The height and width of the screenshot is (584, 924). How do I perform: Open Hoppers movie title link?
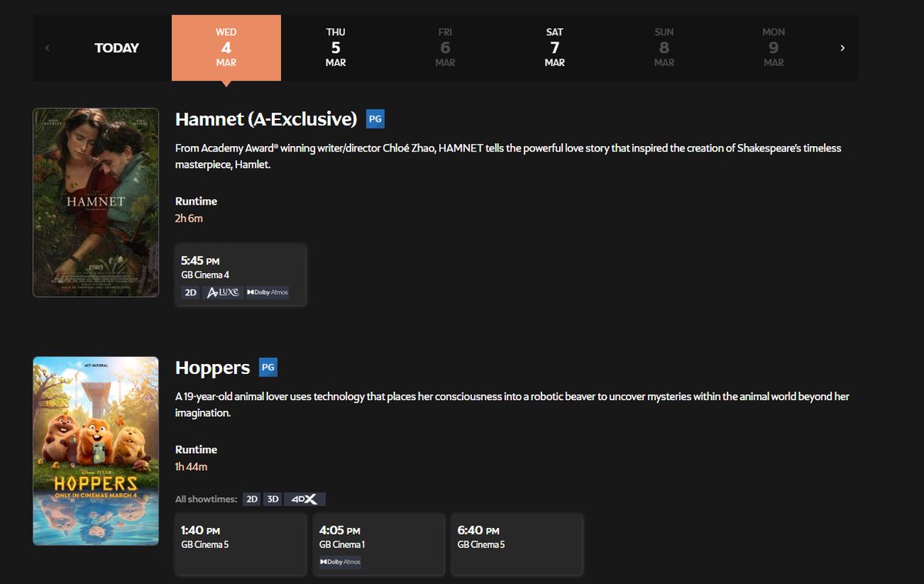(213, 368)
